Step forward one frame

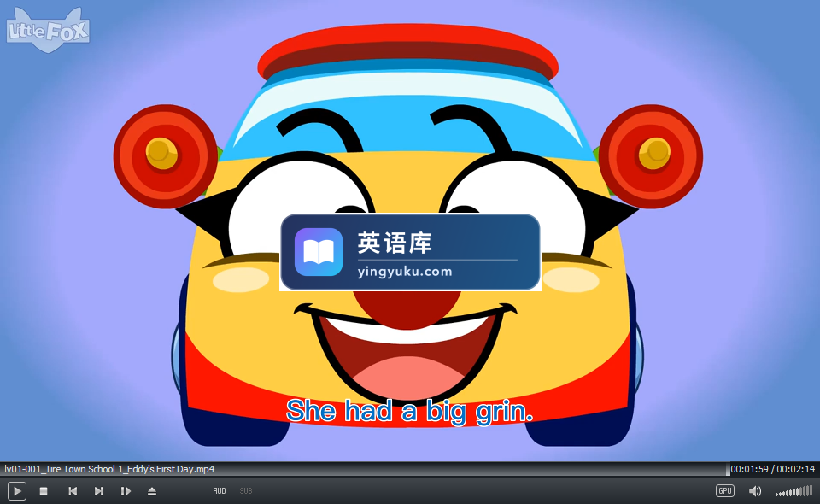point(126,491)
